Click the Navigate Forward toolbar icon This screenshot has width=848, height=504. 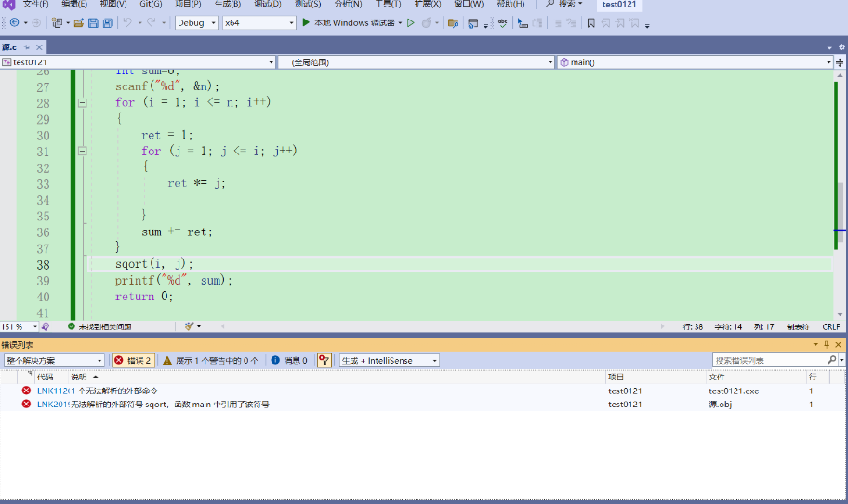pyautogui.click(x=36, y=22)
